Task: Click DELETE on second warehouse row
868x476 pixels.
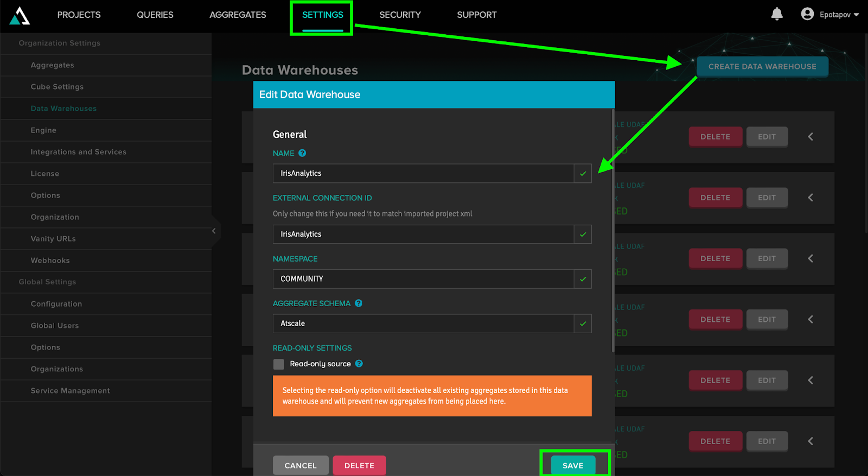Action: coord(716,198)
